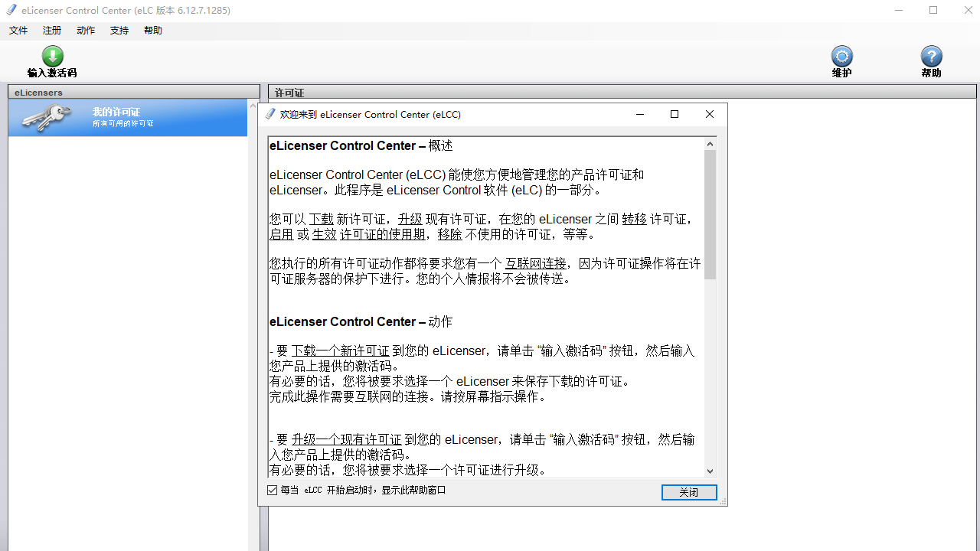Image resolution: width=980 pixels, height=551 pixels.
Task: Uncheck startup help window display option
Action: pos(272,489)
